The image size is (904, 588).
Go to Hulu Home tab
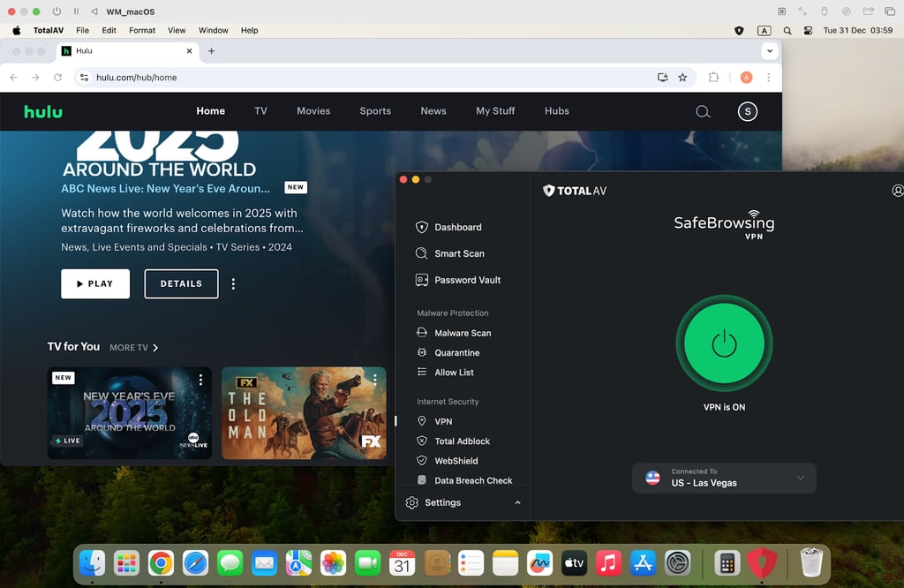point(210,111)
